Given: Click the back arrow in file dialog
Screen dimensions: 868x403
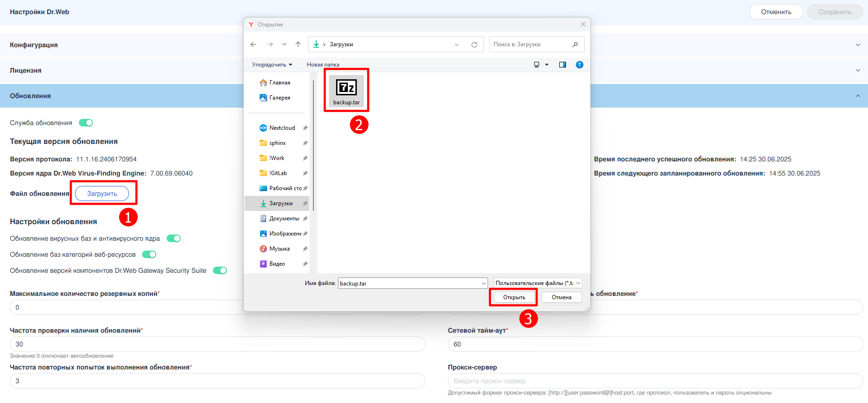Looking at the screenshot, I should [x=253, y=44].
